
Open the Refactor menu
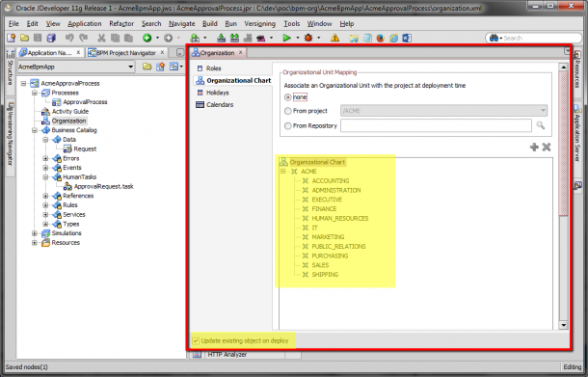(x=121, y=24)
